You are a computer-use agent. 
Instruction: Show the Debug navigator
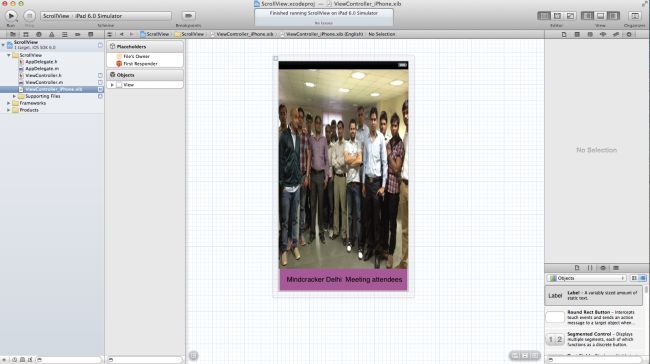point(65,34)
